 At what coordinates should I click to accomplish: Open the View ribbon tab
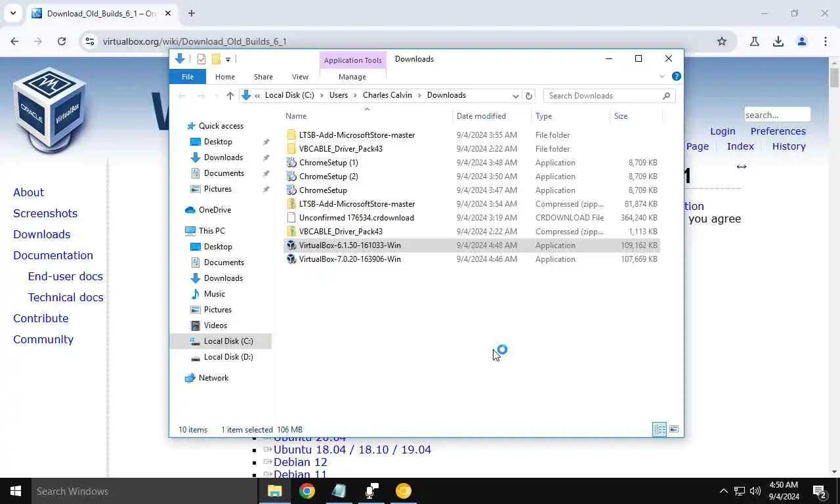pos(300,77)
